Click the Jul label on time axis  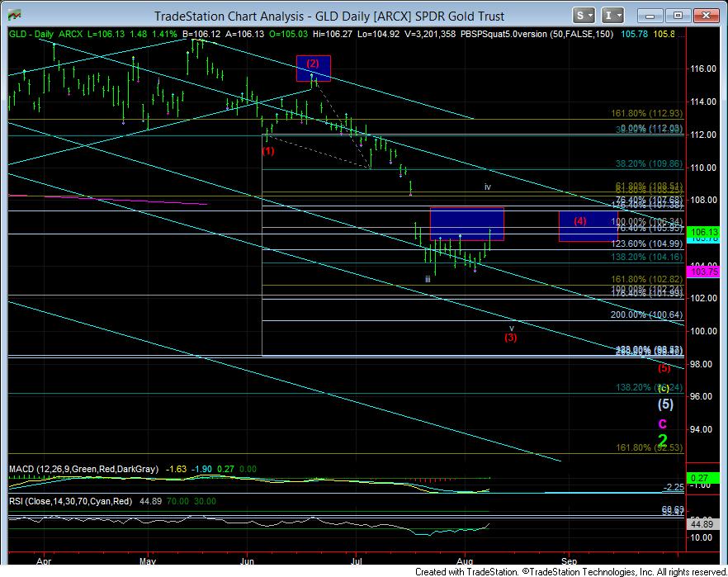(356, 560)
